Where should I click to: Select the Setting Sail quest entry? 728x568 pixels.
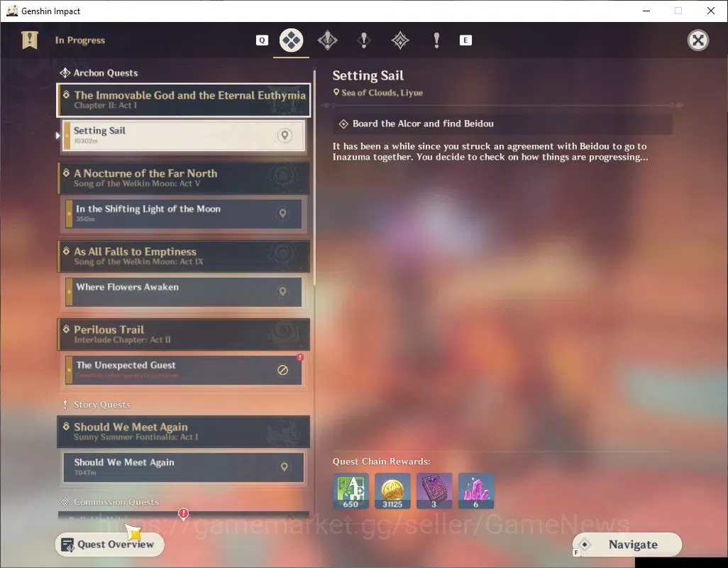click(x=184, y=135)
